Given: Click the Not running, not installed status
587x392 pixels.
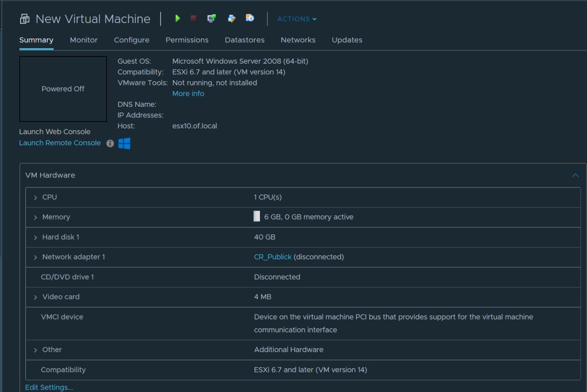Looking at the screenshot, I should (215, 83).
